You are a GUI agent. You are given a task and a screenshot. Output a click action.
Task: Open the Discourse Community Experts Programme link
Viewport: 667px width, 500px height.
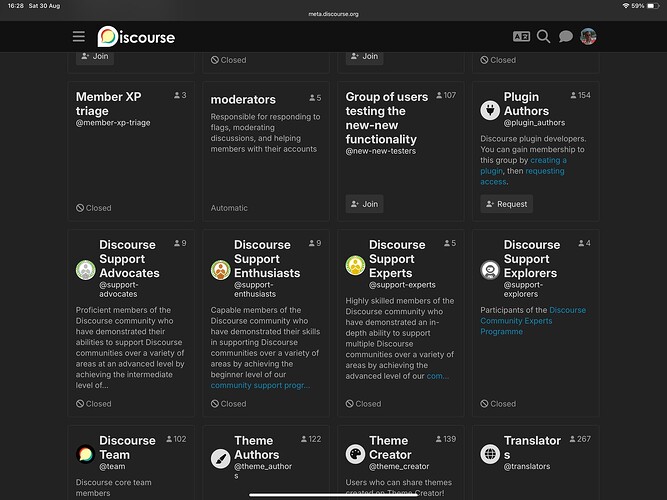(x=533, y=321)
